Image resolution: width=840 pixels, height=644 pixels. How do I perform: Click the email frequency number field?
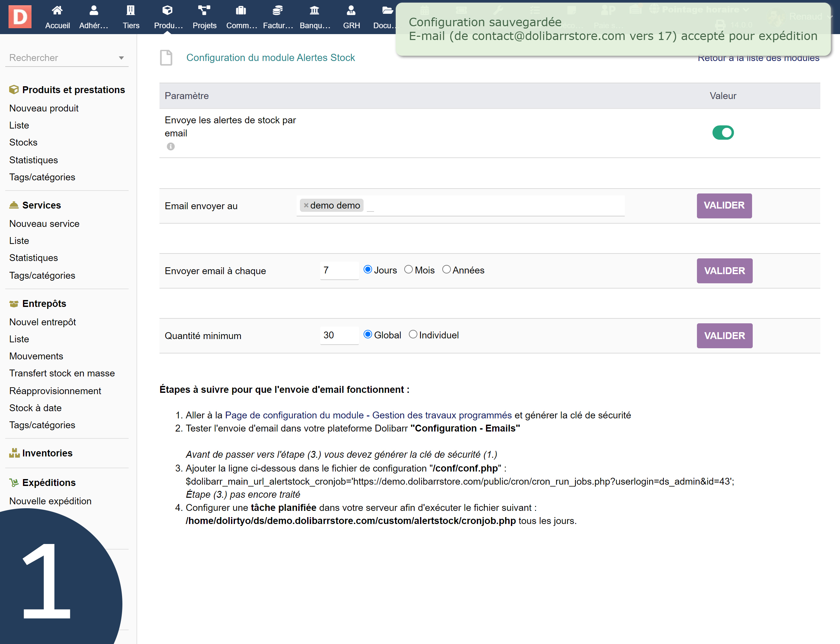click(x=339, y=271)
